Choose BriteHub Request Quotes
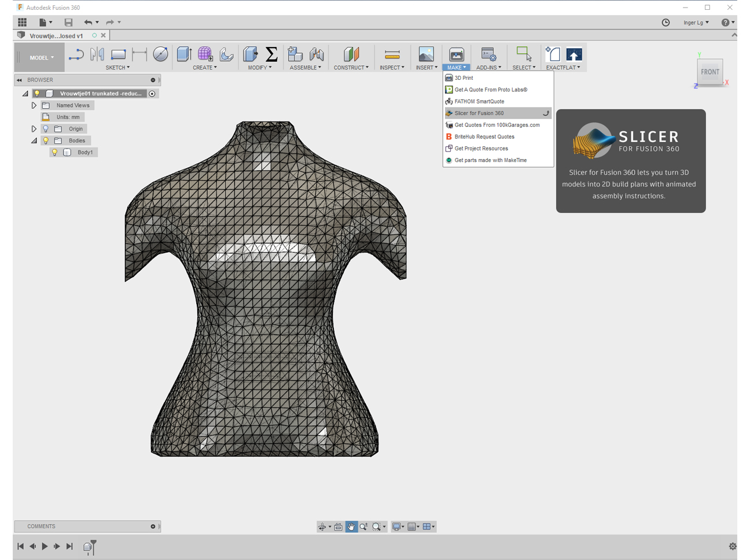This screenshot has width=750, height=560. pyautogui.click(x=498, y=137)
